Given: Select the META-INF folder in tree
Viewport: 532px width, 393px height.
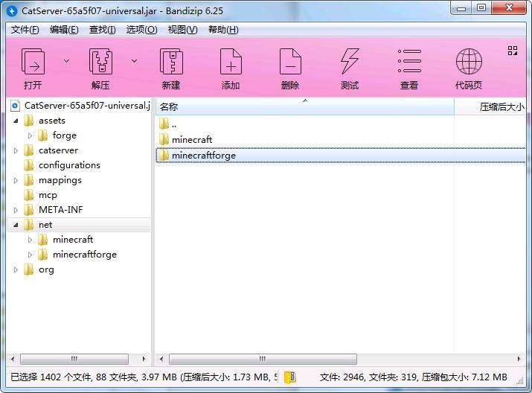Looking at the screenshot, I should tap(54, 210).
